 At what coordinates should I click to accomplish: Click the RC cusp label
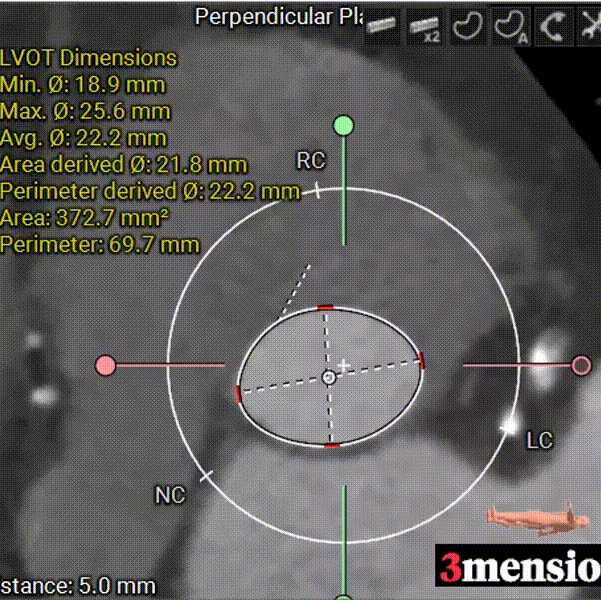310,161
